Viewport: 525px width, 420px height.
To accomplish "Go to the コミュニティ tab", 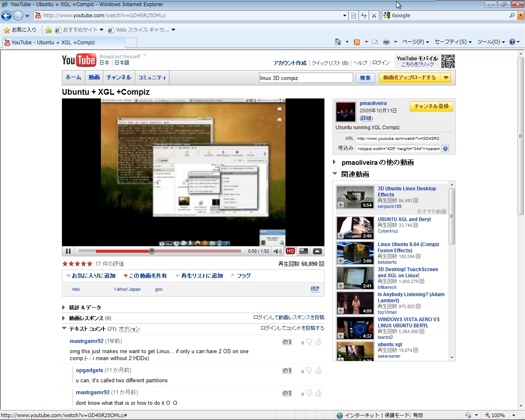I will (x=152, y=77).
